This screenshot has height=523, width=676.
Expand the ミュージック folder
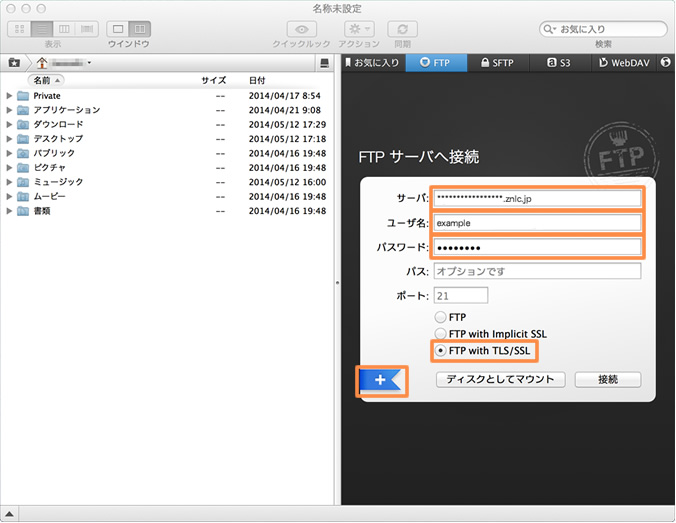point(9,182)
